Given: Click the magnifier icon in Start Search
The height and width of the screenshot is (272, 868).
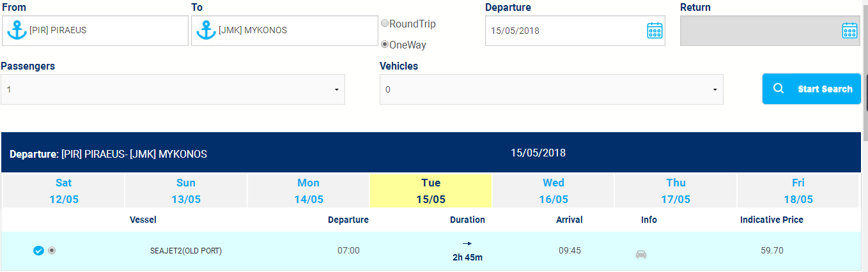Looking at the screenshot, I should coord(778,89).
